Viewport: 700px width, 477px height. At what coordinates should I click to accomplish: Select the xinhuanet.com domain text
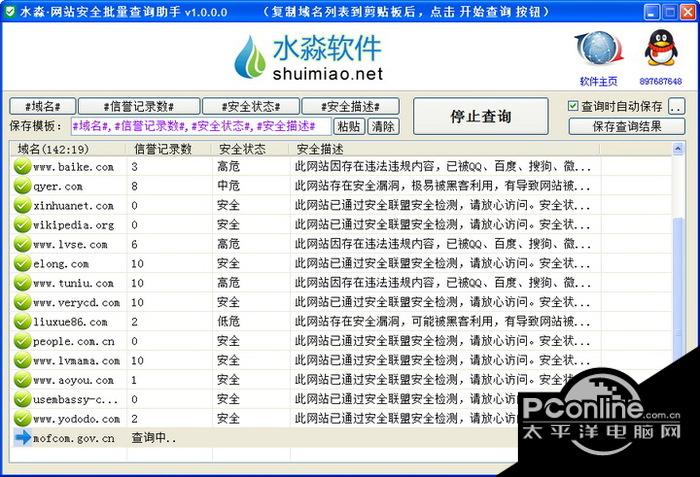click(73, 205)
